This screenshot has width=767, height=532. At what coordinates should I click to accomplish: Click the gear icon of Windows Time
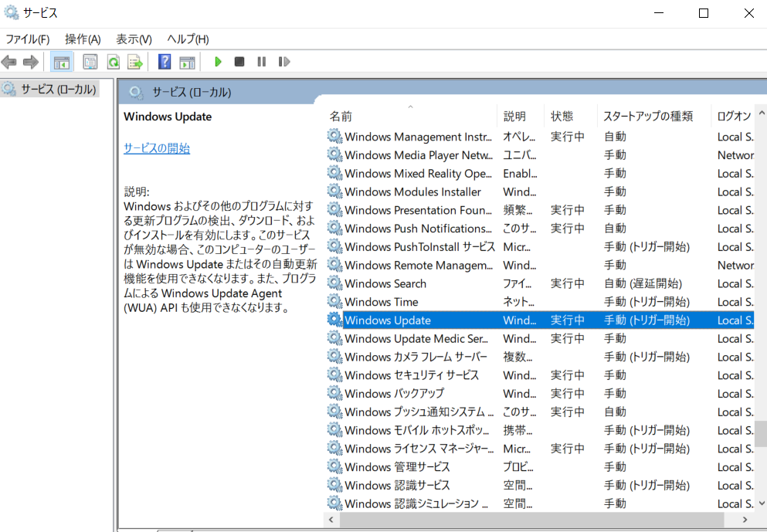point(334,301)
